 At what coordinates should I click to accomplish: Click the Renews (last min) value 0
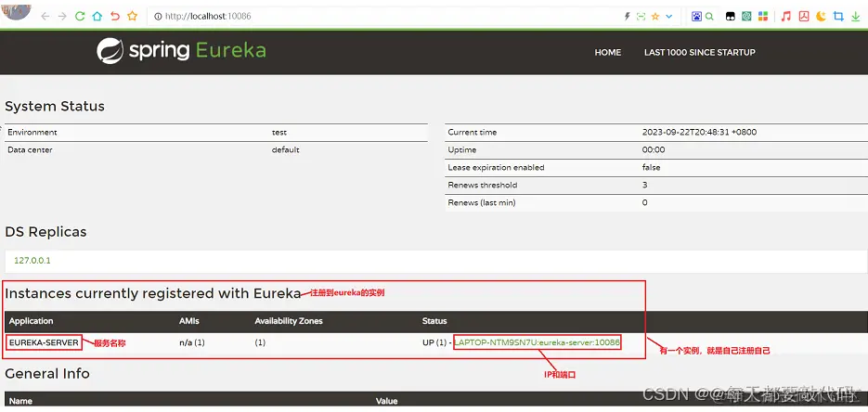coord(645,203)
